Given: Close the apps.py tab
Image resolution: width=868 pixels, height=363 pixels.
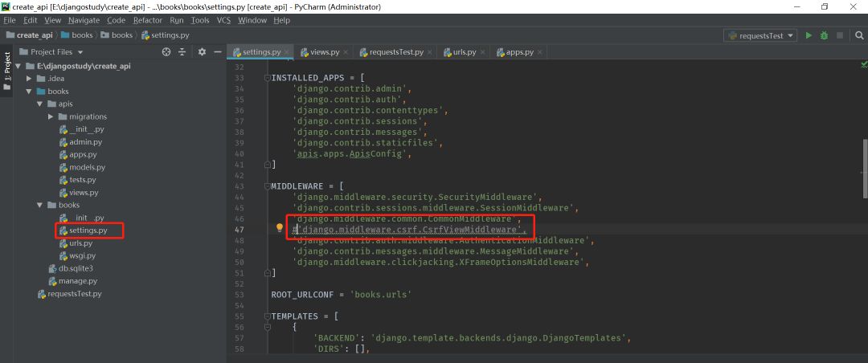Looking at the screenshot, I should 540,52.
